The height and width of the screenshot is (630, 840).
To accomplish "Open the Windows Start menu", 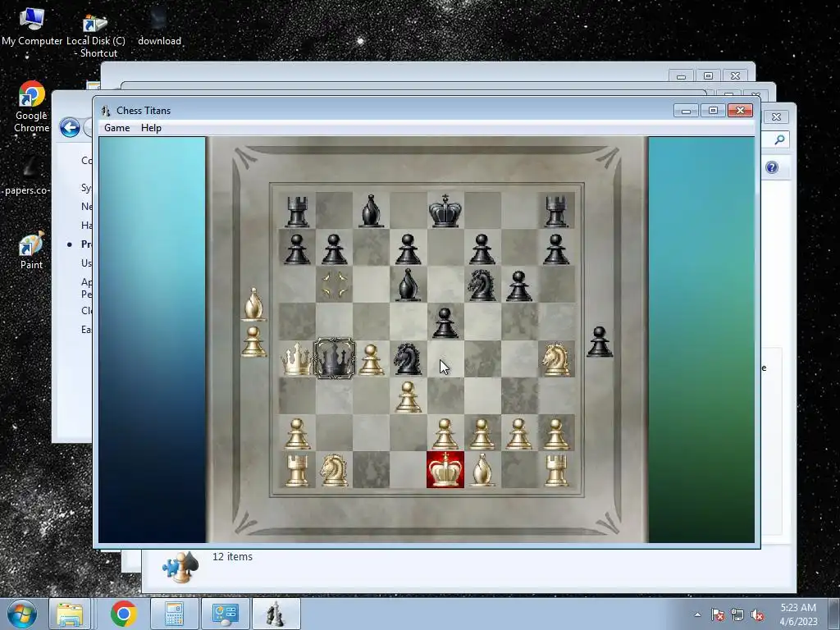I will click(x=21, y=614).
